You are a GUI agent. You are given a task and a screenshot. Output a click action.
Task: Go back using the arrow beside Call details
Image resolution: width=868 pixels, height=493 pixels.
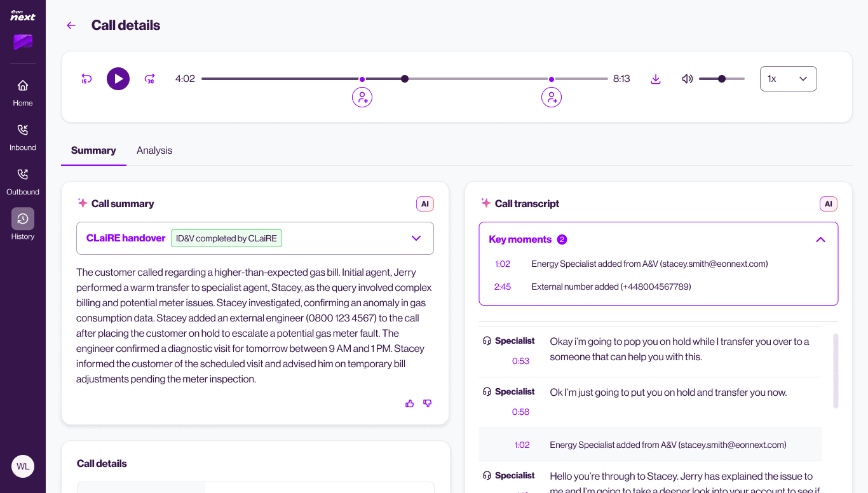(71, 25)
